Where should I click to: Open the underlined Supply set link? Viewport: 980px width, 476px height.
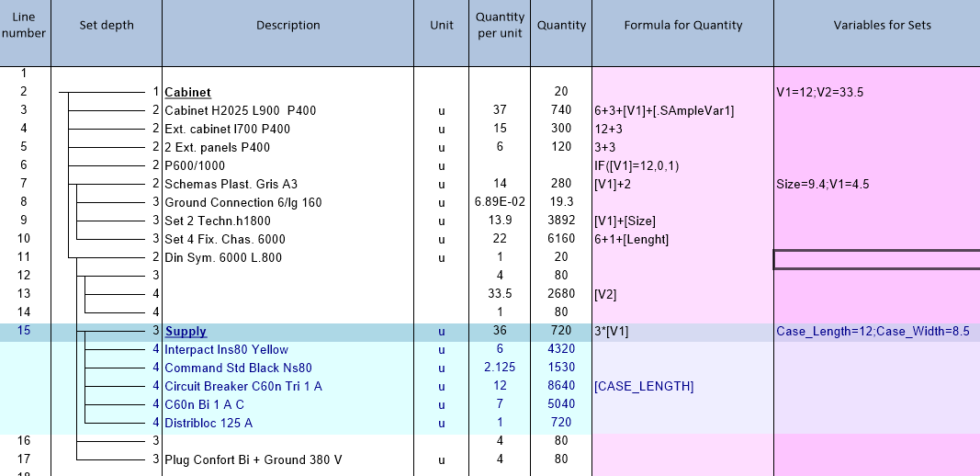point(186,332)
